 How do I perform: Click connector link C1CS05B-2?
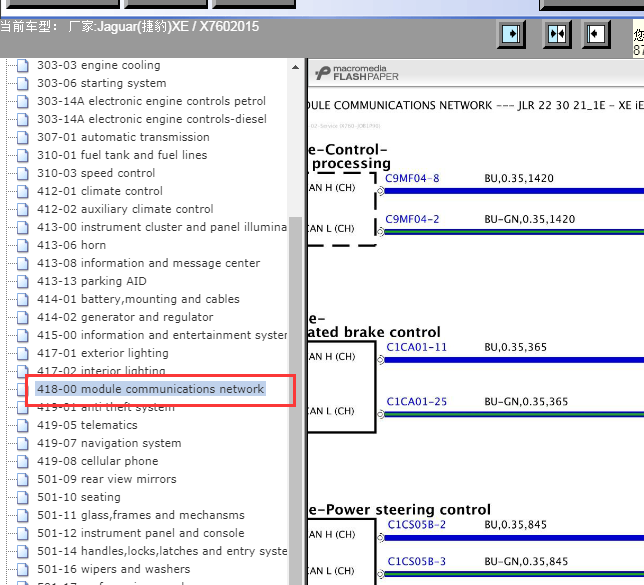[417, 525]
